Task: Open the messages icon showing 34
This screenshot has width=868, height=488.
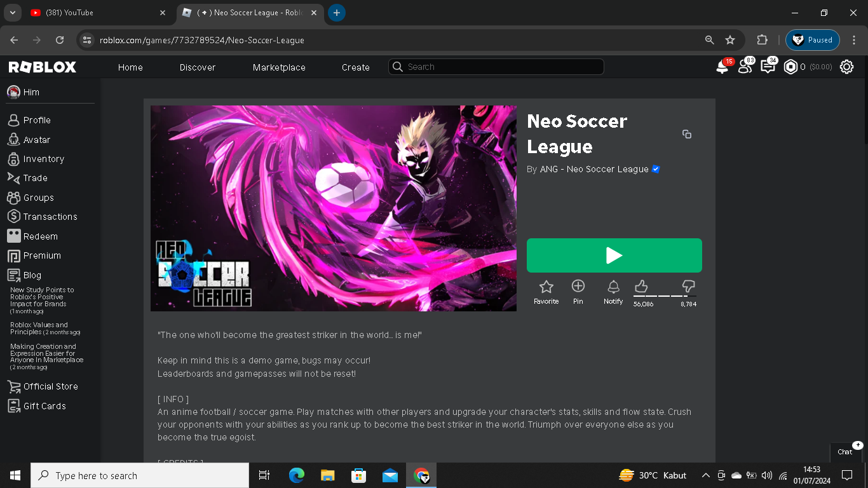Action: pyautogui.click(x=768, y=67)
